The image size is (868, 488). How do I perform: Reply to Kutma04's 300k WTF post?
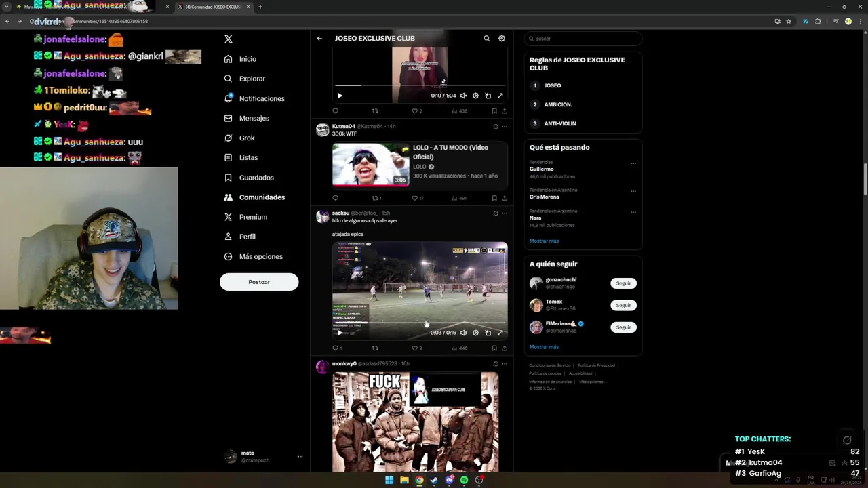coord(335,198)
